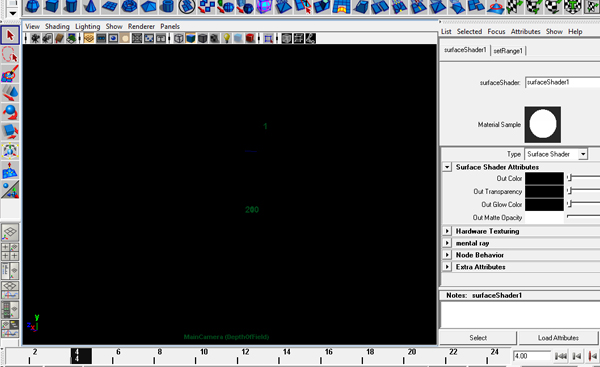Click the Out Color black swatch
Screen dimensions: 600x367
(544, 178)
